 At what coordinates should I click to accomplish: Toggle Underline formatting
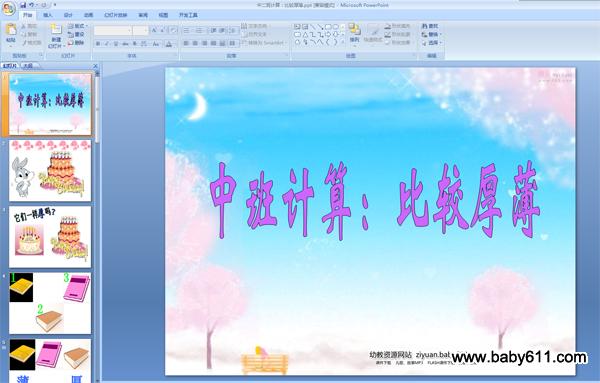coord(116,44)
